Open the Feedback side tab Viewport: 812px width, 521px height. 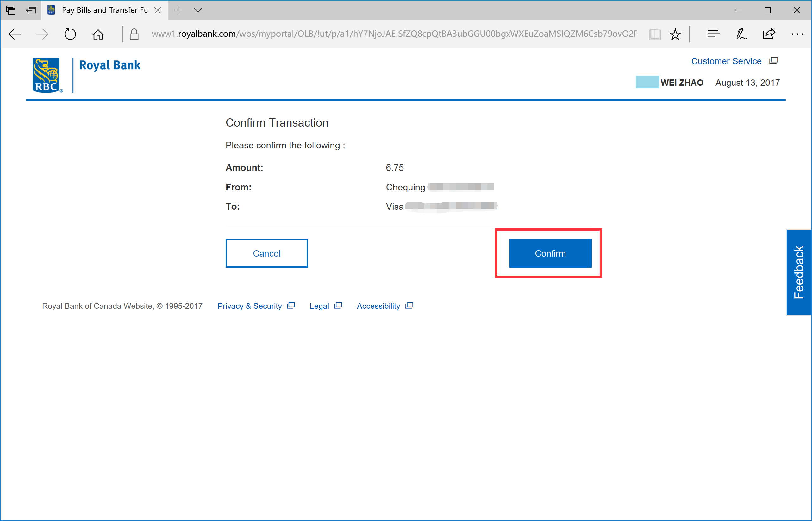click(799, 272)
